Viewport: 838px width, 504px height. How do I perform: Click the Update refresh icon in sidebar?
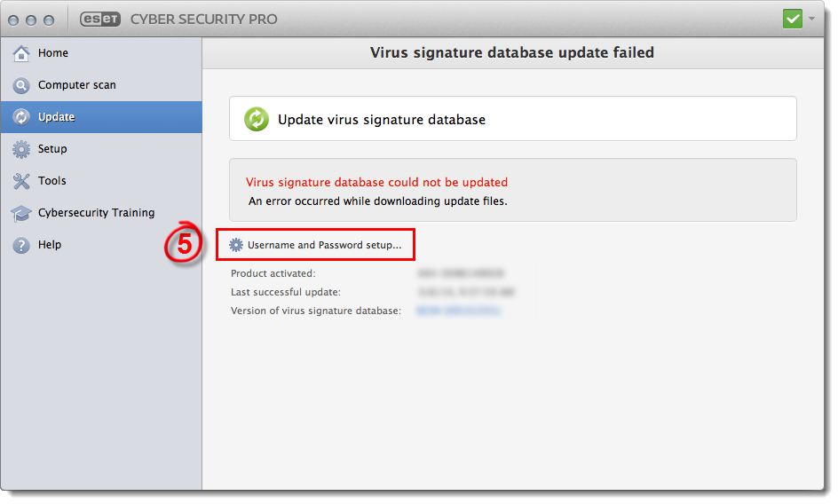point(21,116)
